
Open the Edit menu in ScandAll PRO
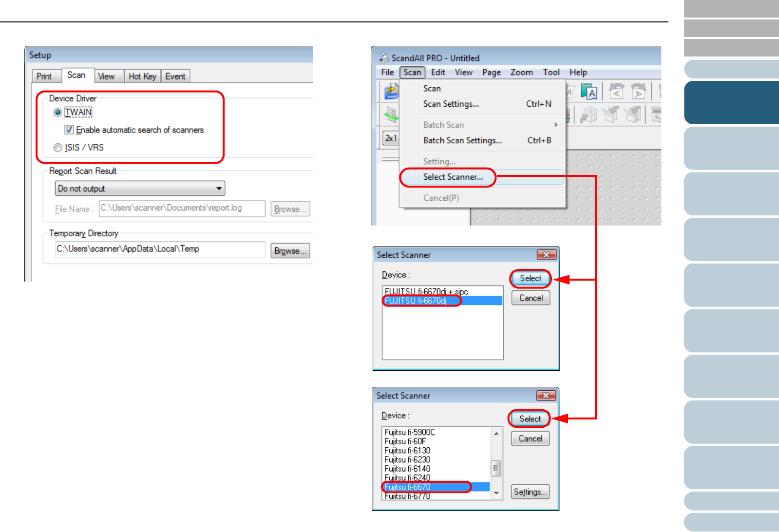(x=438, y=72)
